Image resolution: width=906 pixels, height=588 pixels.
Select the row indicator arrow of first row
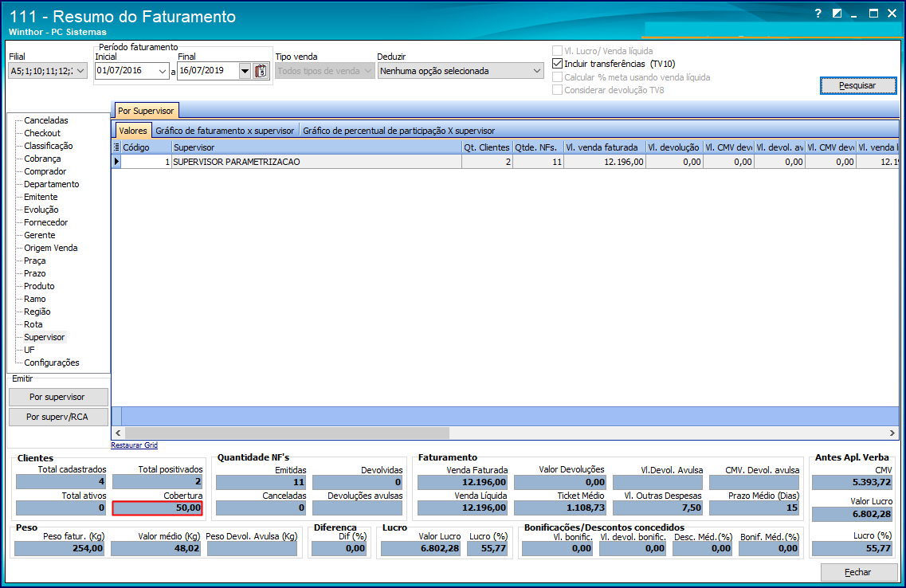click(116, 162)
